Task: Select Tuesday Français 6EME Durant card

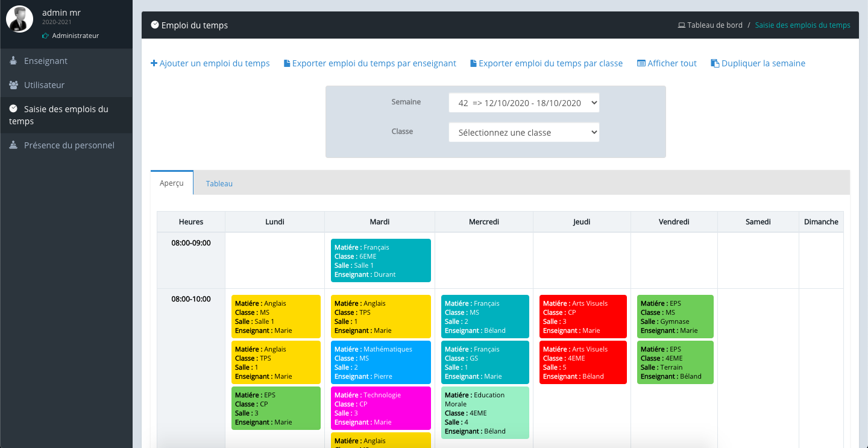Action: point(381,260)
